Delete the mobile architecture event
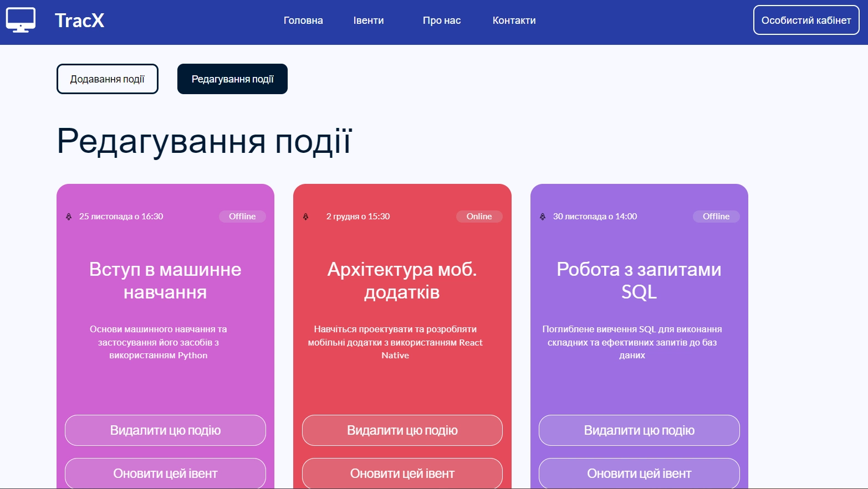This screenshot has height=489, width=868. (x=402, y=430)
